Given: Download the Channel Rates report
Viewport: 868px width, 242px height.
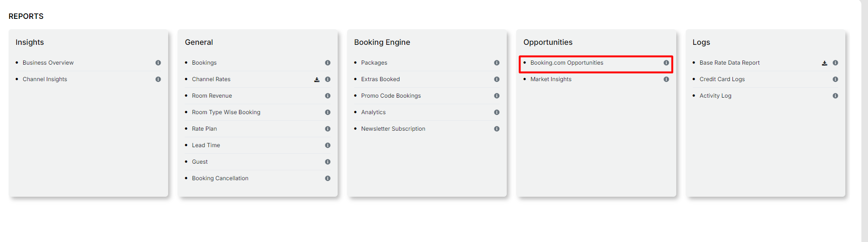Looking at the screenshot, I should pyautogui.click(x=317, y=80).
